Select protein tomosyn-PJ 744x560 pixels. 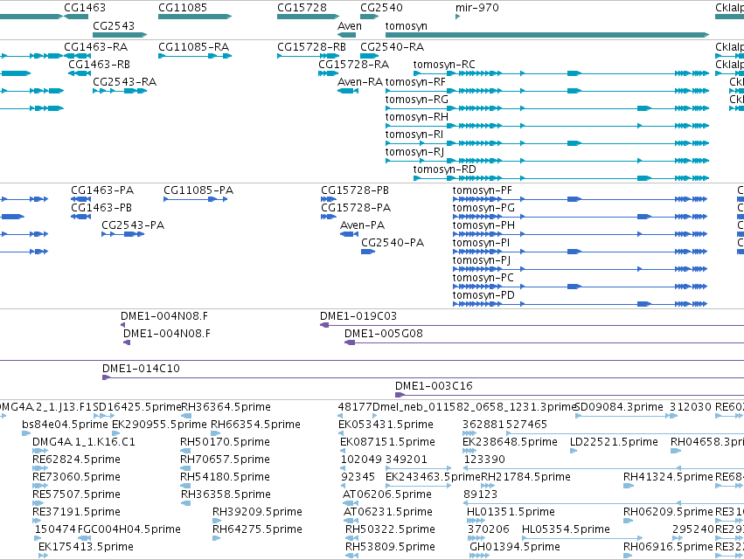pos(580,269)
